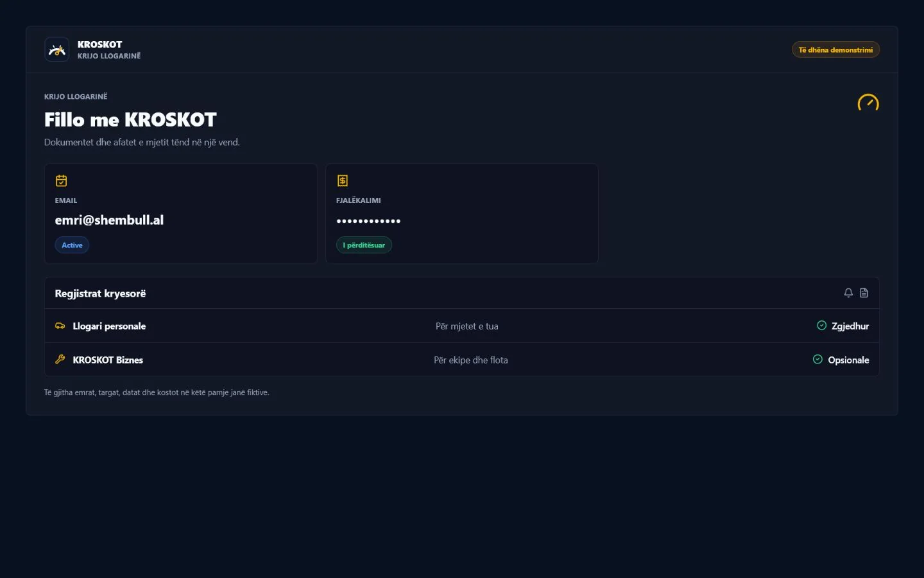Viewport: 924px width, 578px height.
Task: Click the Të dhëna demonstrimi badge
Action: (x=835, y=49)
